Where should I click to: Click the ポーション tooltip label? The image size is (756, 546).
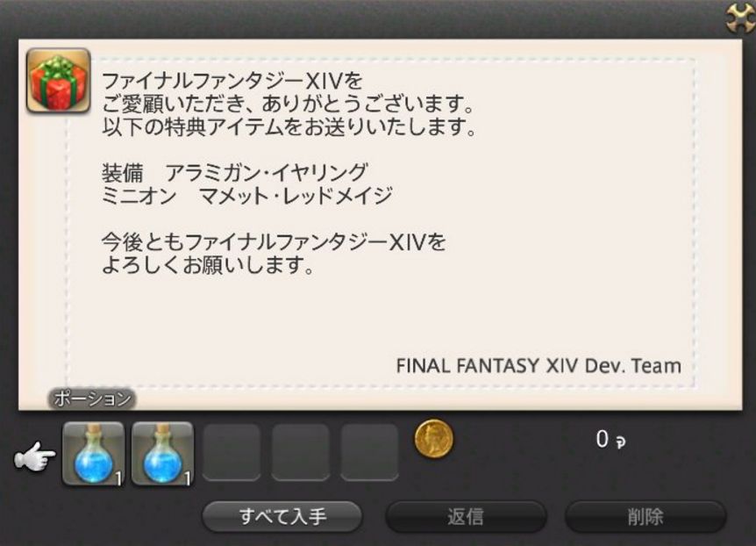tap(92, 399)
